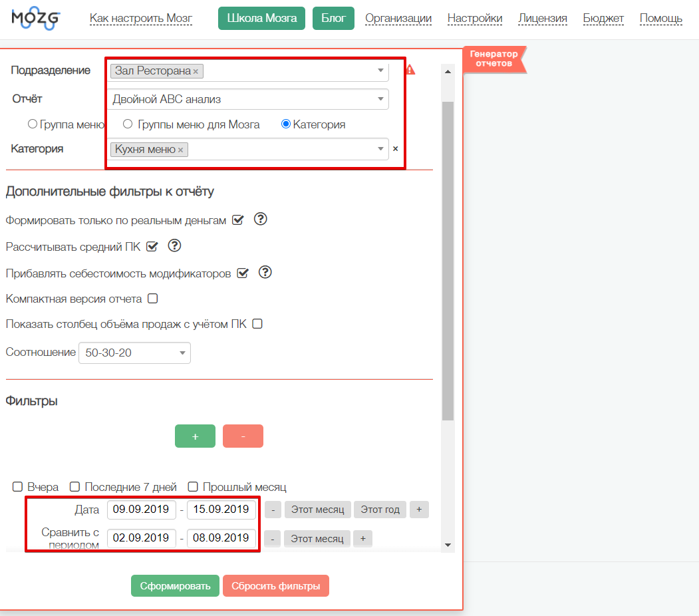Click the Генератор отчетов ribbon tab
Screen dimensions: 699x616
coord(493,59)
